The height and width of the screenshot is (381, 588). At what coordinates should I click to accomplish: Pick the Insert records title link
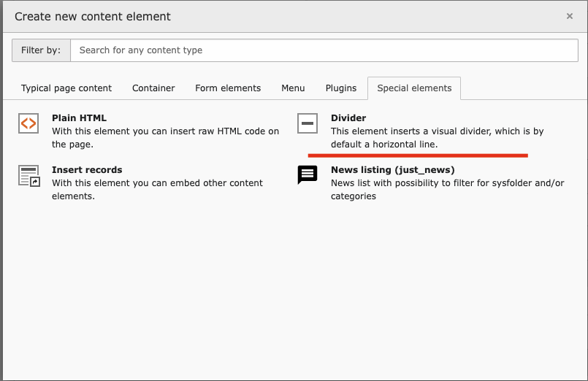pyautogui.click(x=87, y=169)
